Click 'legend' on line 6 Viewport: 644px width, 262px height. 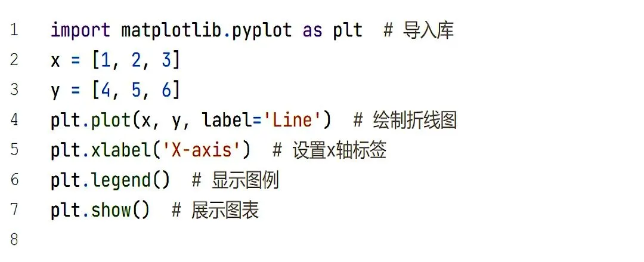tap(120, 180)
